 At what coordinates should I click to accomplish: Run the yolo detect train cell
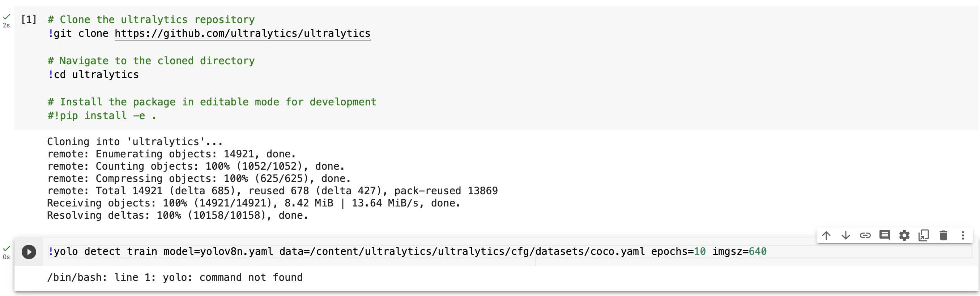coord(29,251)
